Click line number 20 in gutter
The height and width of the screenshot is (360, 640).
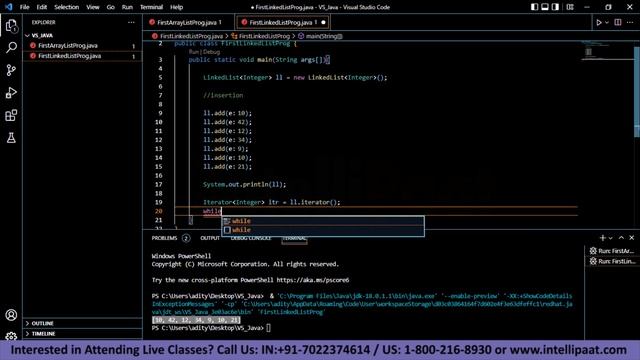pyautogui.click(x=158, y=211)
